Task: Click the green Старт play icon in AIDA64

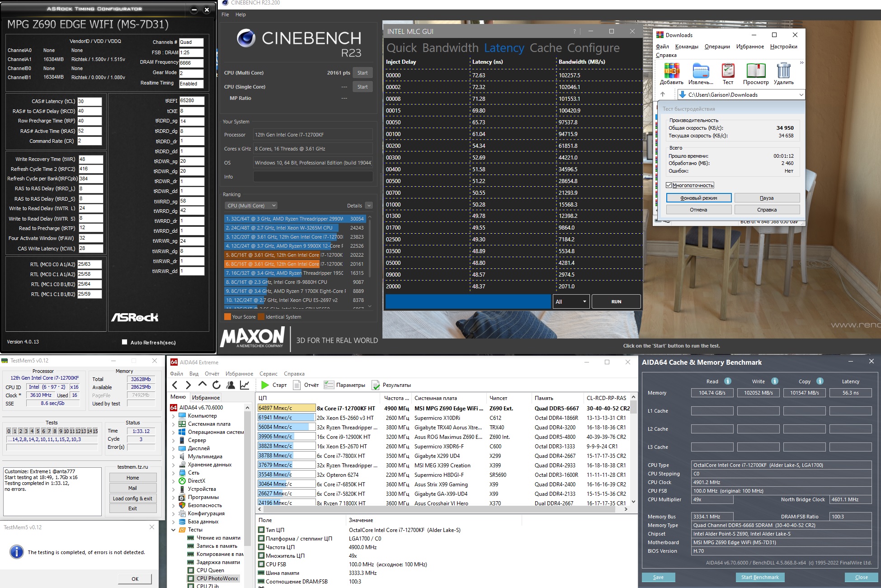Action: tap(265, 385)
